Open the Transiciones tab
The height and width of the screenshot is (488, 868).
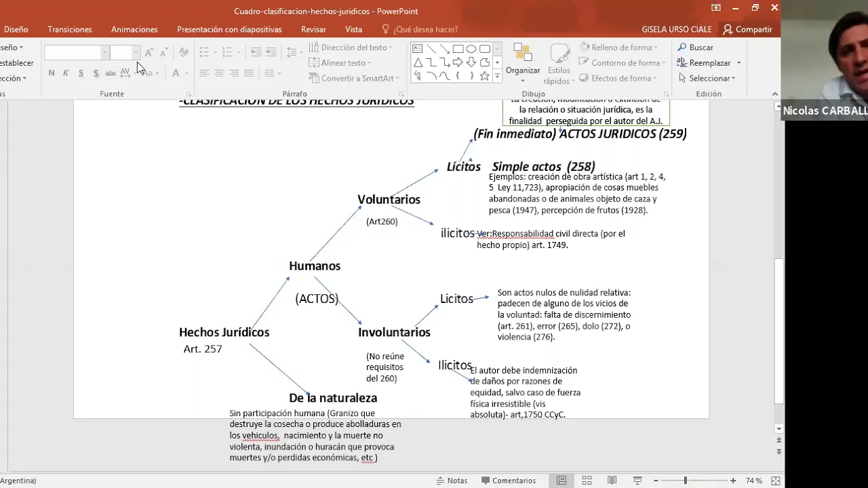click(x=70, y=29)
